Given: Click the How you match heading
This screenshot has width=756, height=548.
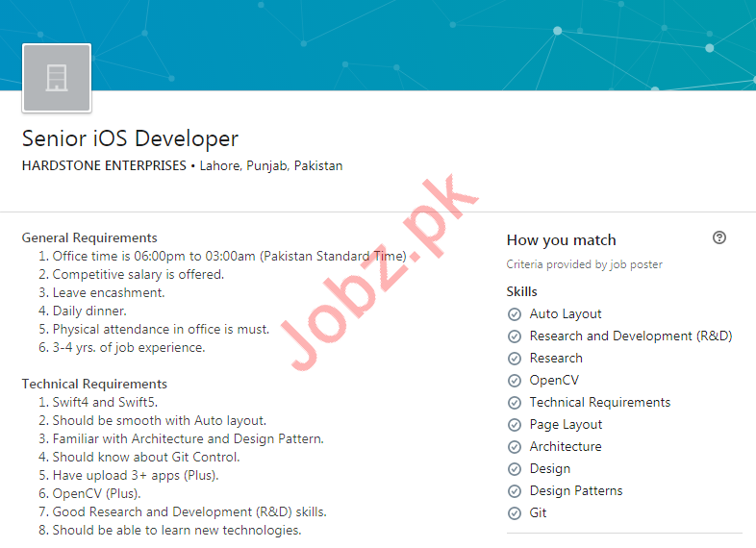Looking at the screenshot, I should tap(561, 240).
